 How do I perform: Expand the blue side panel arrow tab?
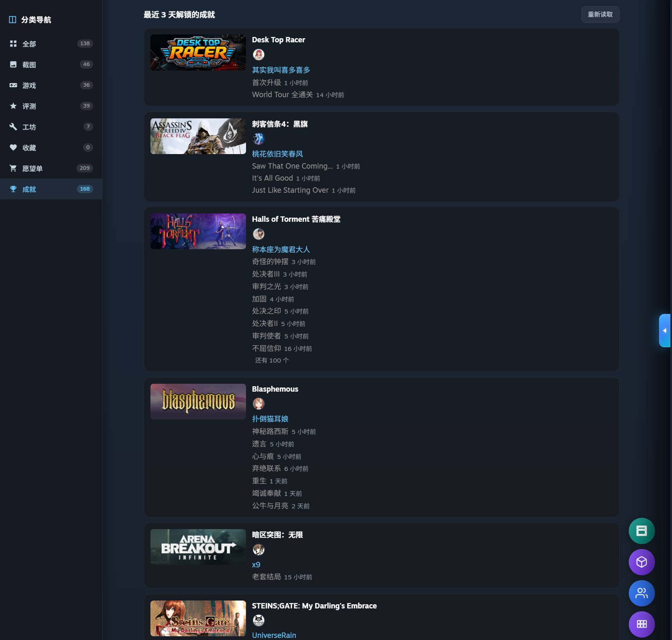[665, 331]
